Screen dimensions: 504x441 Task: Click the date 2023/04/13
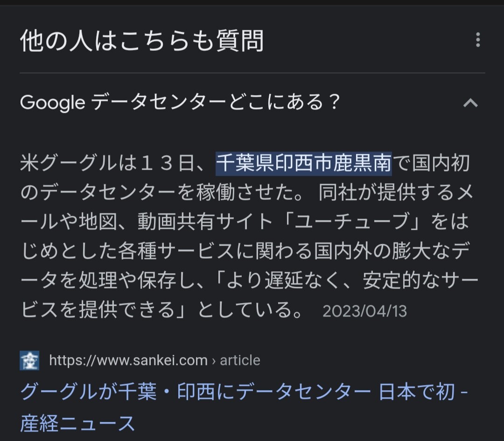point(364,311)
